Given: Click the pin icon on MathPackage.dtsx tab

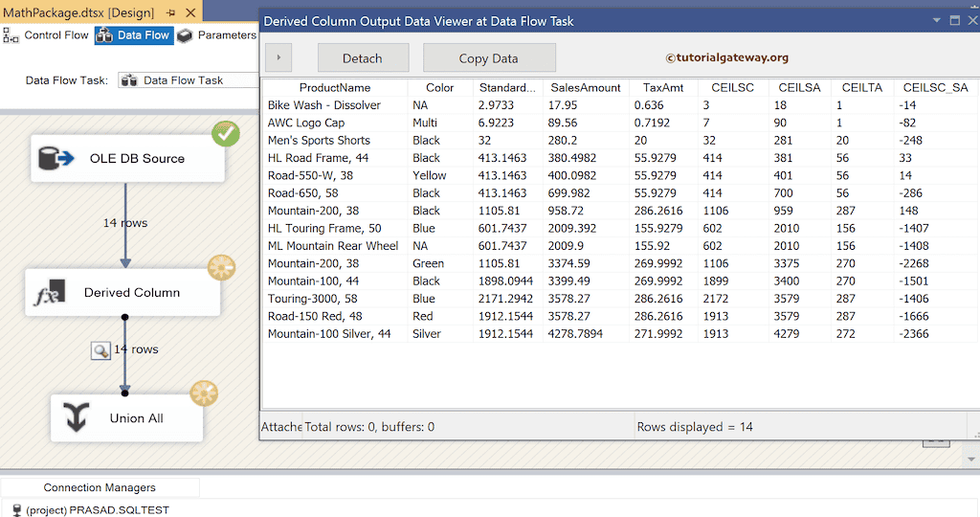Looking at the screenshot, I should [170, 12].
